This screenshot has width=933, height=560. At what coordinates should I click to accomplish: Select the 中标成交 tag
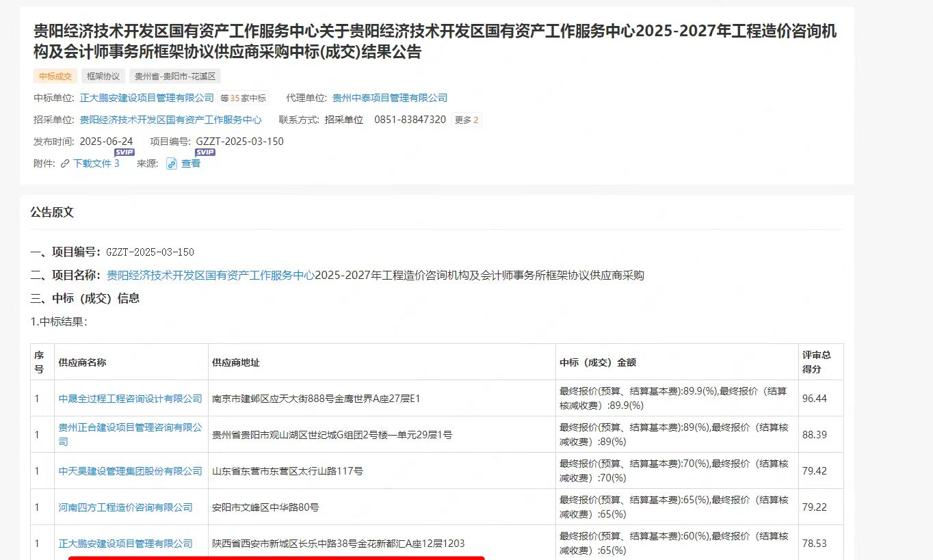click(x=55, y=77)
